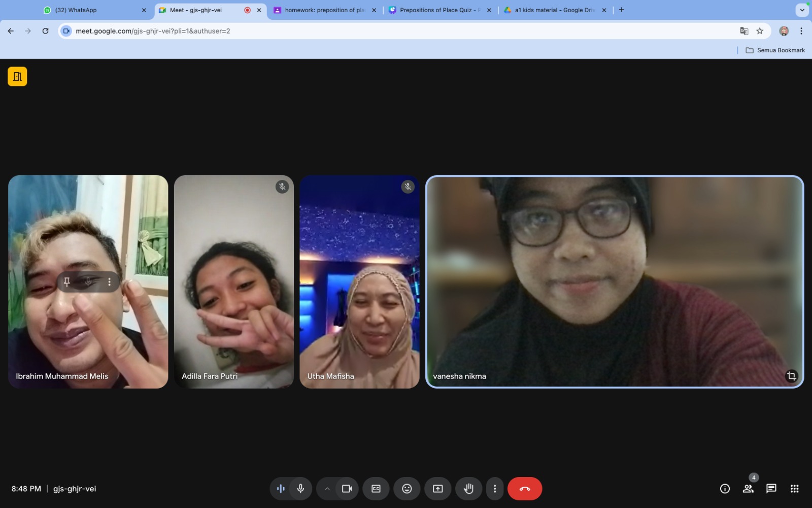Open the emoji reactions picker
The height and width of the screenshot is (508, 812).
click(407, 489)
